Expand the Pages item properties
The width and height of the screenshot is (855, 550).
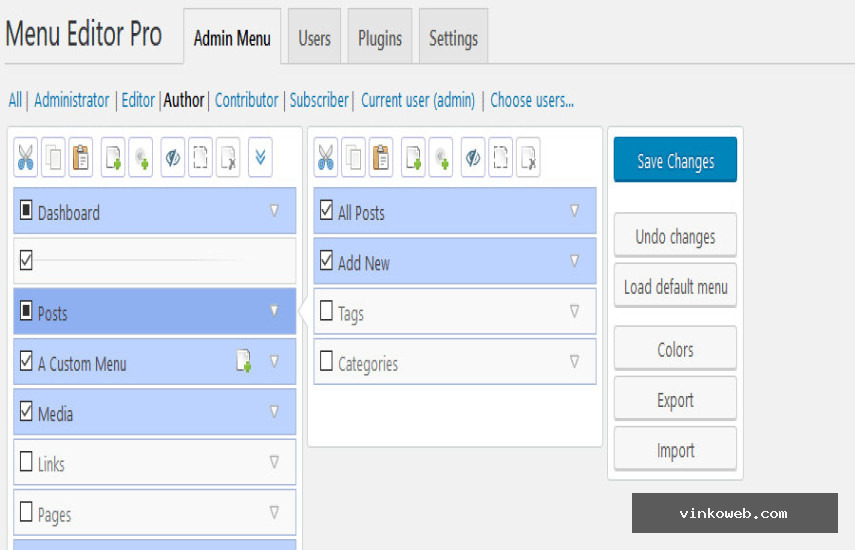(274, 512)
